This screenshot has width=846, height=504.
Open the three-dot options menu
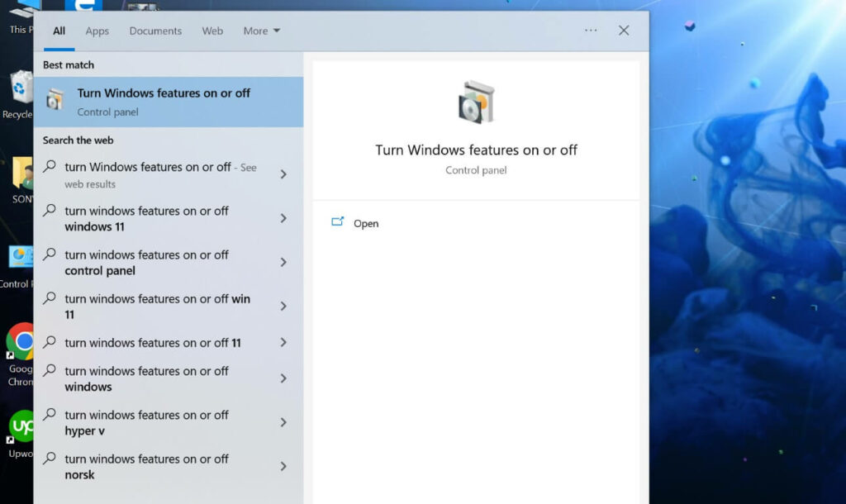591,31
